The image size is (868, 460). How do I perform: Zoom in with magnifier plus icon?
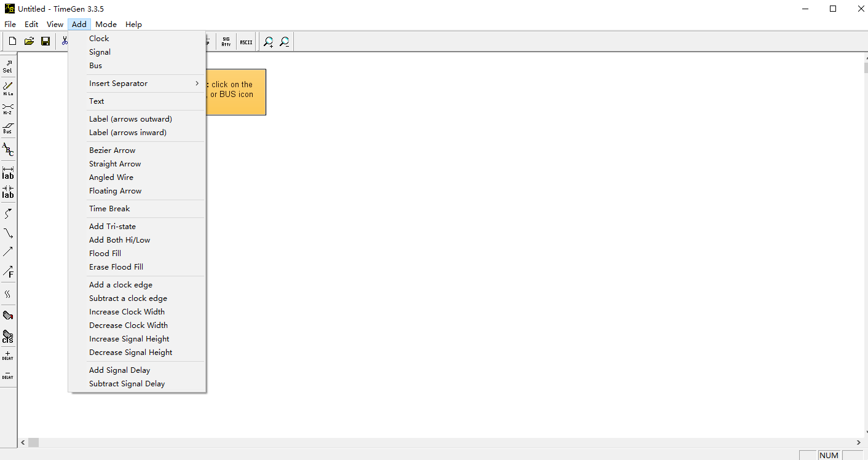pos(269,41)
